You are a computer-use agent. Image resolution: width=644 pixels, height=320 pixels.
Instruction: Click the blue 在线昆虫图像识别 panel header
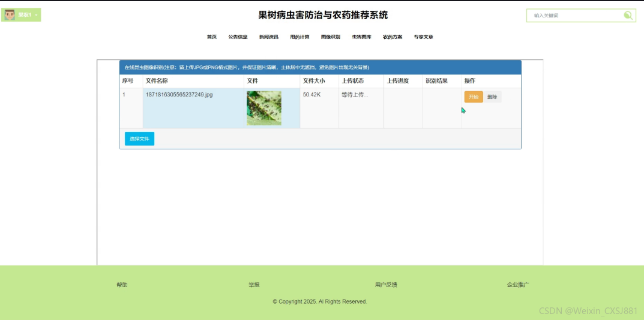[x=320, y=67]
